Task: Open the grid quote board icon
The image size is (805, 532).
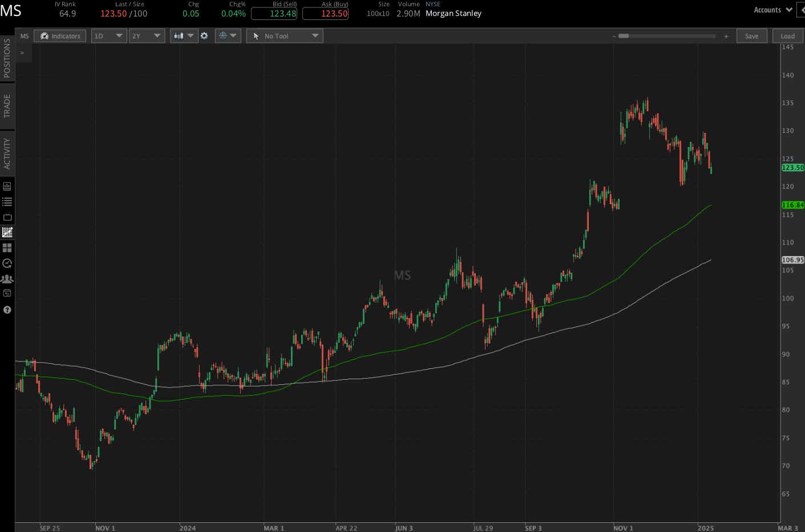Action: 7,247
